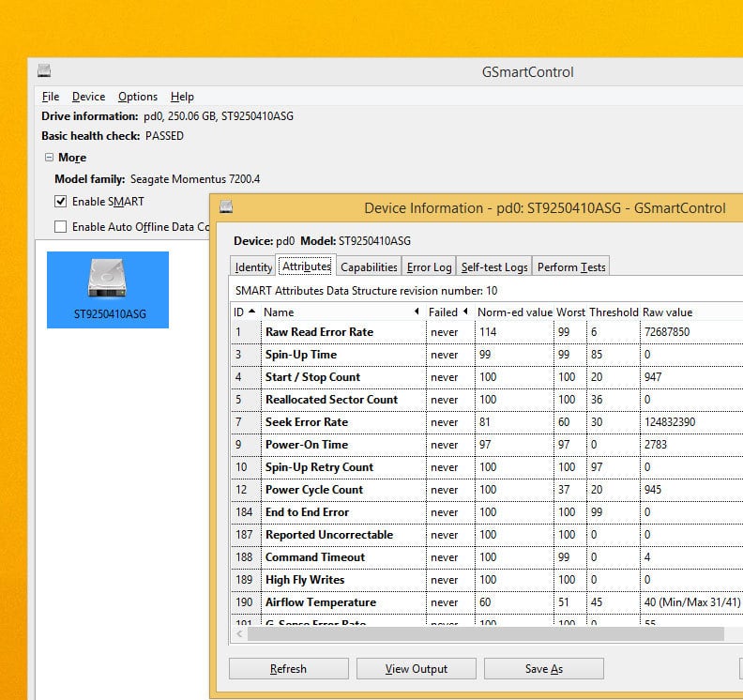Click the ST9250410ASG hard drive icon
Screen dimensions: 743x700
(107, 281)
